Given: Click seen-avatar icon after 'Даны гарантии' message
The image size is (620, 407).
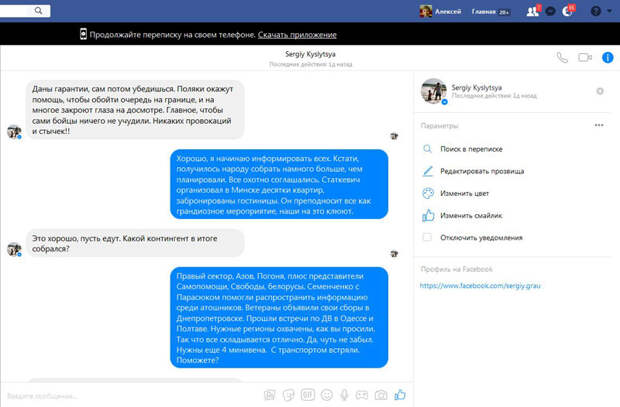Looking at the screenshot, I should (x=394, y=136).
